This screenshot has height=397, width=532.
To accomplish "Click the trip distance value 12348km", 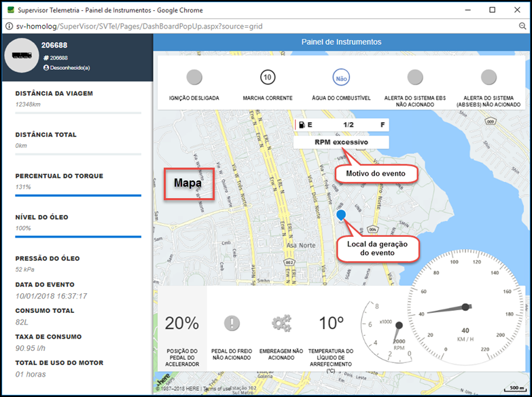I will (x=28, y=104).
